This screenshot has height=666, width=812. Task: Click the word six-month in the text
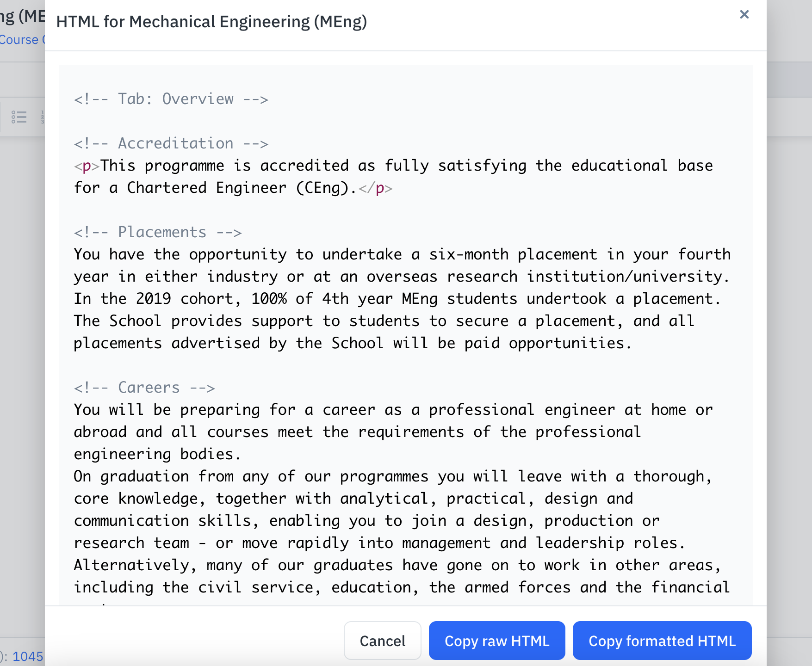click(x=468, y=254)
